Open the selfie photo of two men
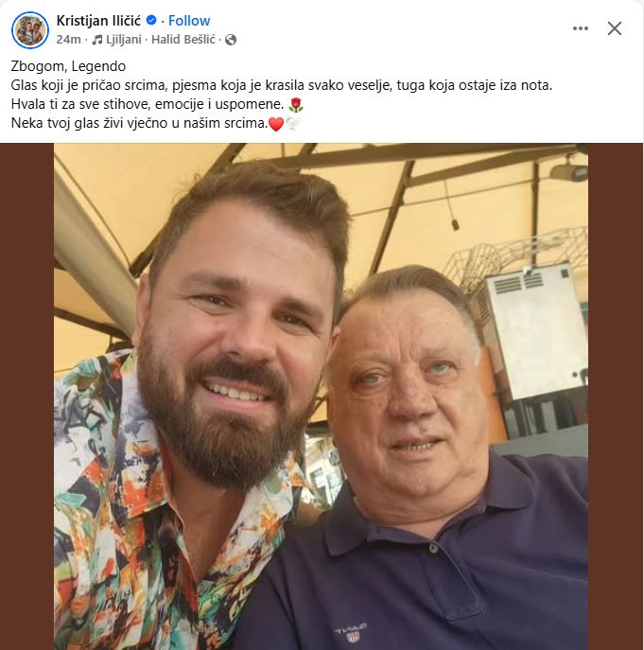This screenshot has width=644, height=650. pos(321,396)
